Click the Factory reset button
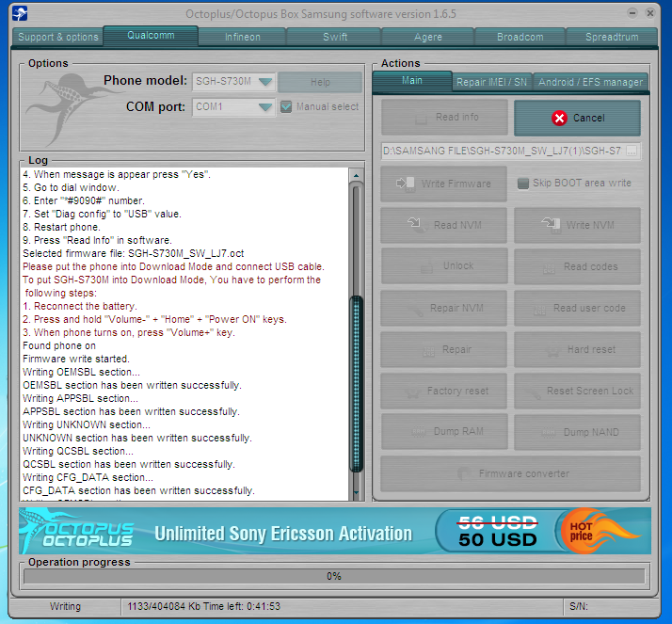 [x=443, y=391]
